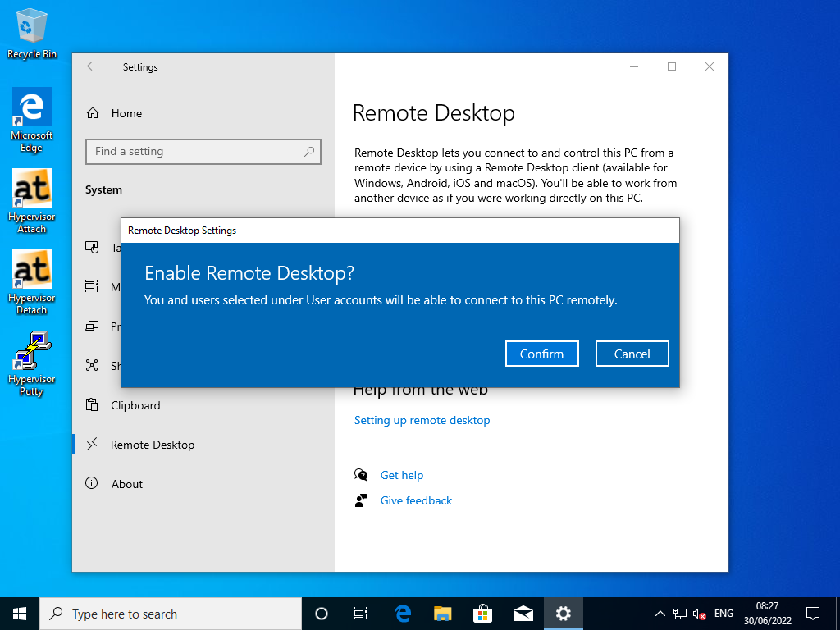Open the About page in Settings sidebar
Screen dimensions: 840x630
click(127, 484)
